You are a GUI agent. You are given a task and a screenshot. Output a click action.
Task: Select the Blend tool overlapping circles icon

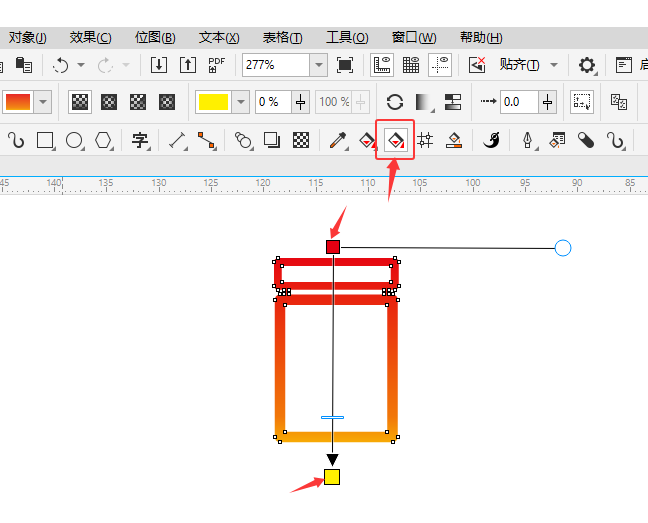coord(243,140)
